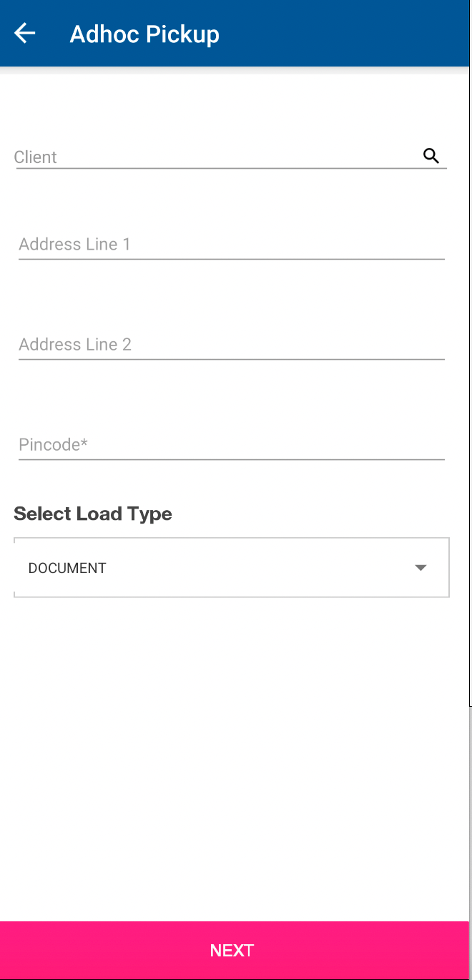
Task: Focus the Client input field
Action: click(215, 157)
